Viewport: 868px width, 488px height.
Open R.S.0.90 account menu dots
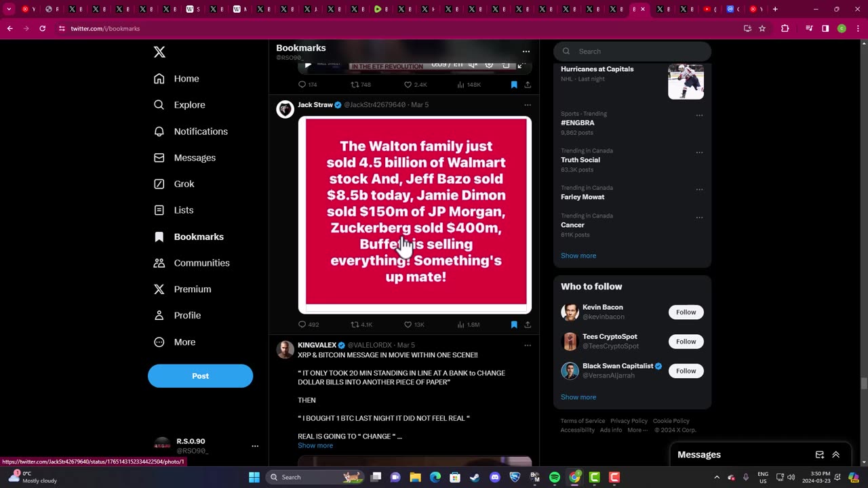(255, 446)
